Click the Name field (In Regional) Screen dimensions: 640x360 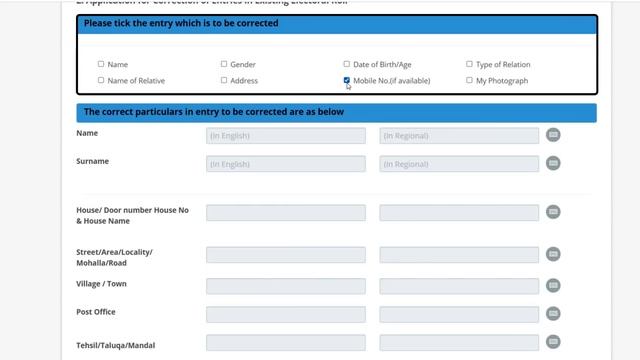(x=459, y=136)
